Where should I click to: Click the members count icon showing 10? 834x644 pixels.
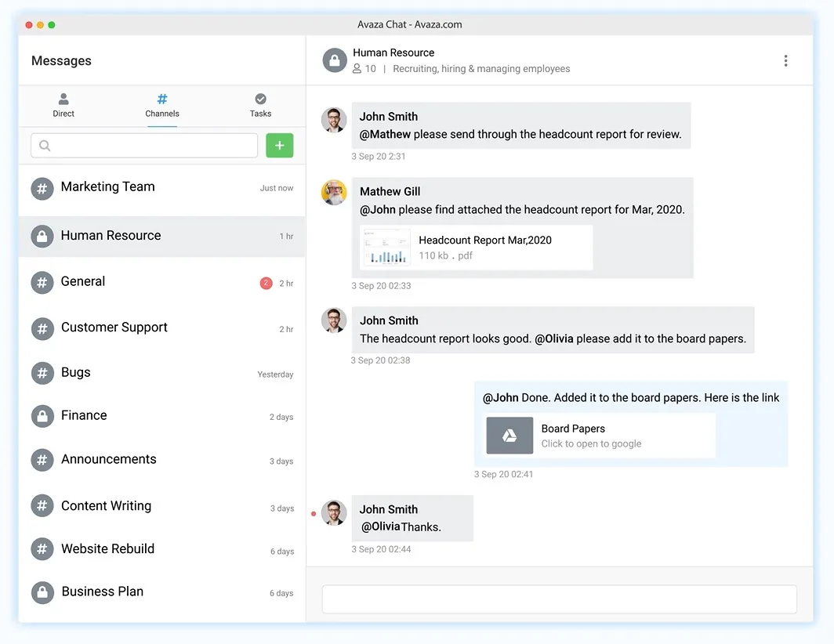click(x=357, y=69)
